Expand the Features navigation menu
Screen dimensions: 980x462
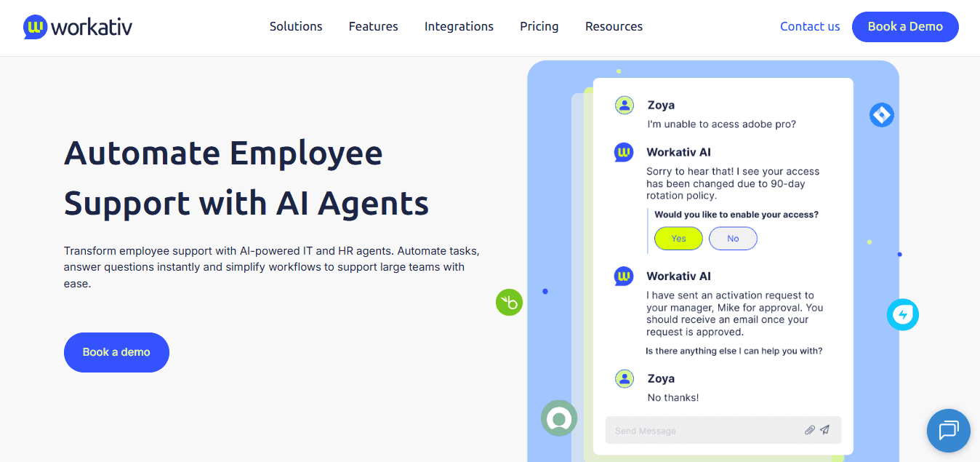(373, 26)
